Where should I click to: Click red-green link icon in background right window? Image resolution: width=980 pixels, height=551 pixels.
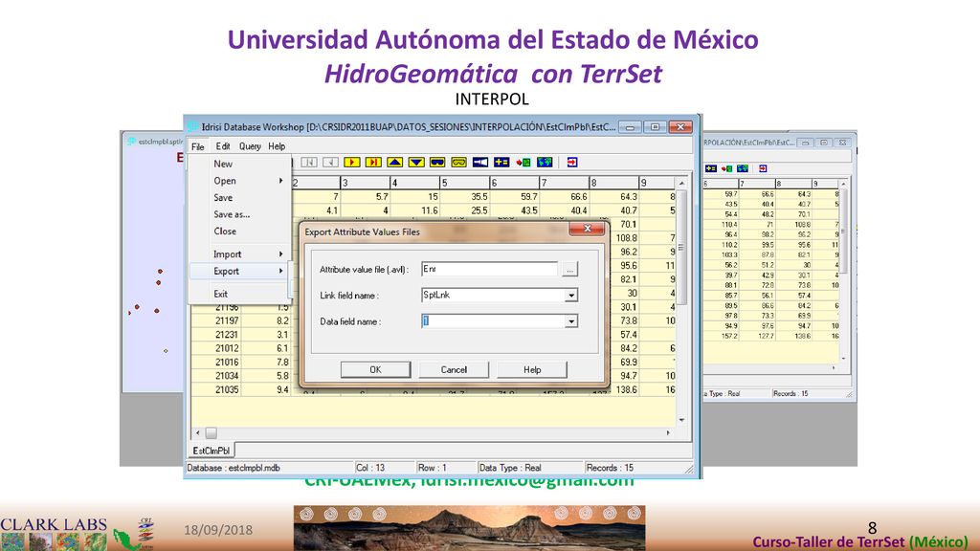[726, 168]
